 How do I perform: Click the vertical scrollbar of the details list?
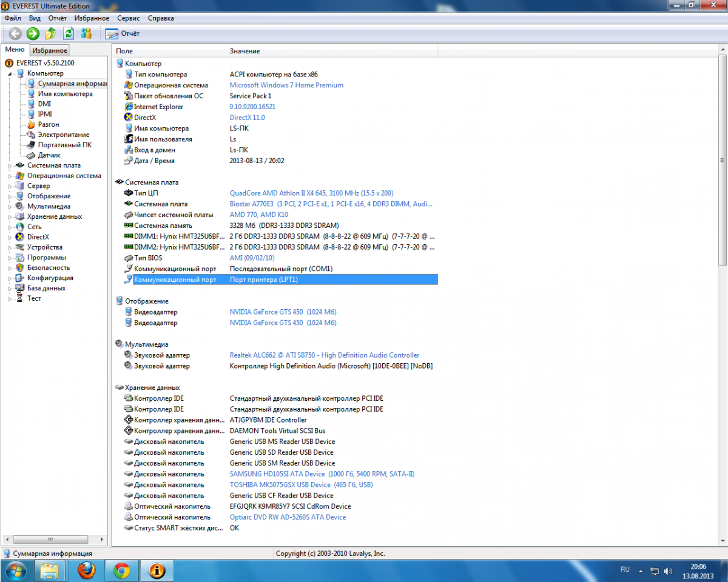pos(722,160)
